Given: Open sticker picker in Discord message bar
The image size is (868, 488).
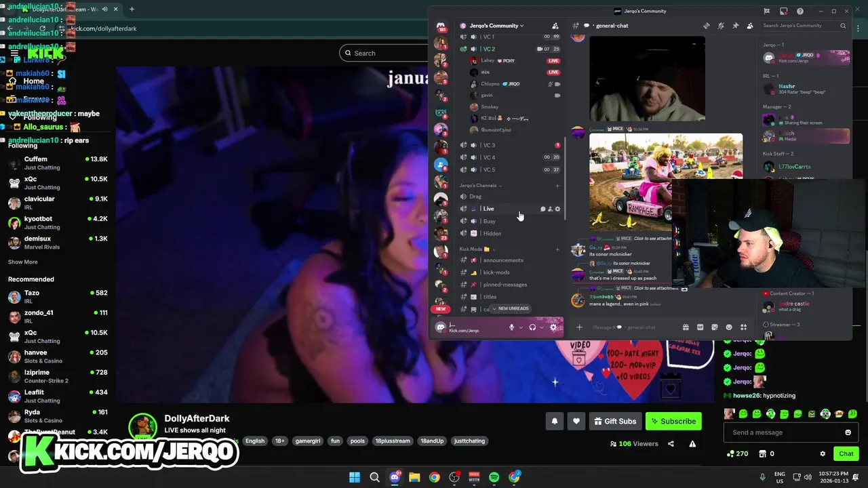Looking at the screenshot, I should [x=715, y=327].
